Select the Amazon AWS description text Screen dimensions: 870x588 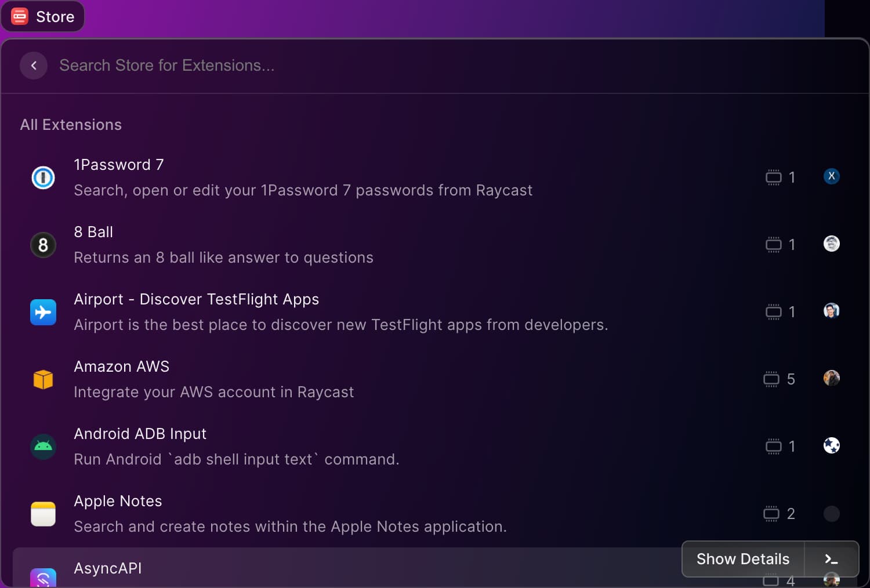213,392
